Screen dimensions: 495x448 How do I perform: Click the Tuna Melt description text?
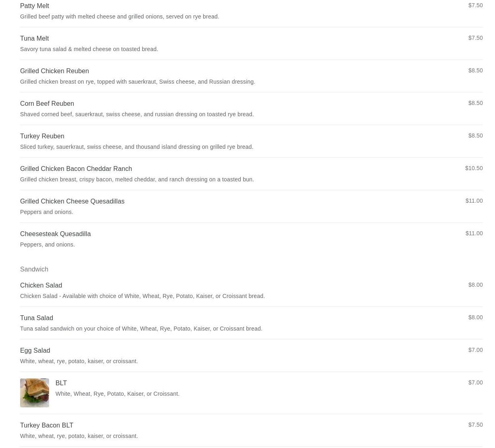click(89, 49)
